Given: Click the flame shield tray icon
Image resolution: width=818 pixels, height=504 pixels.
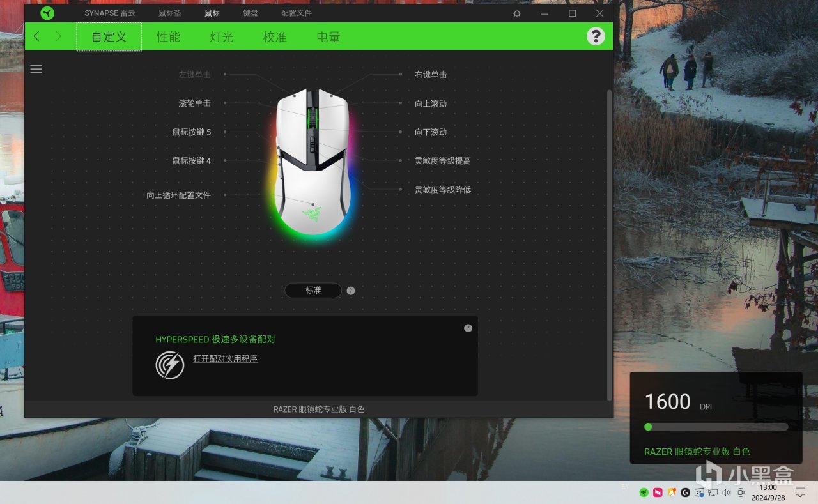Looking at the screenshot, I should 672,493.
